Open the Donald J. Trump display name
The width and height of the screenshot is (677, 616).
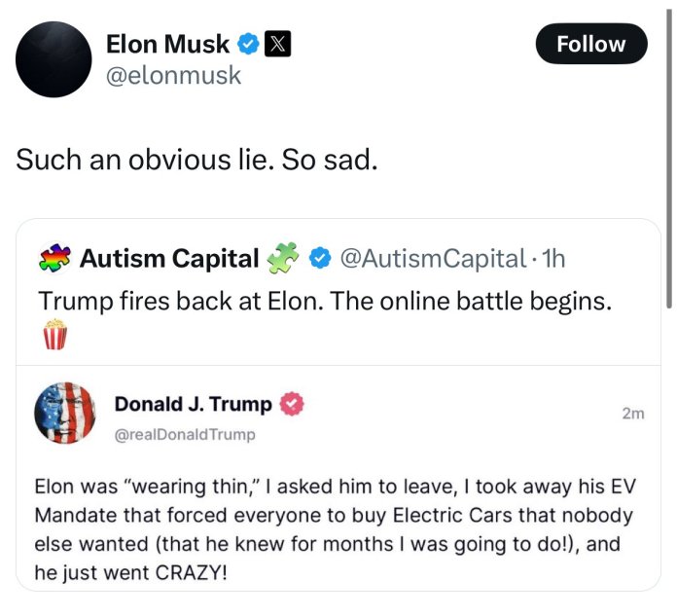pos(193,403)
